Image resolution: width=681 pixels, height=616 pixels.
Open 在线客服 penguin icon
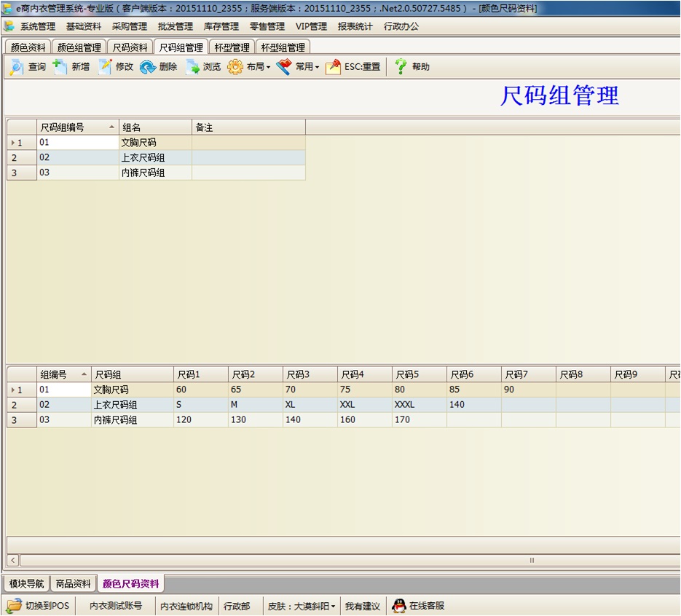pyautogui.click(x=398, y=606)
